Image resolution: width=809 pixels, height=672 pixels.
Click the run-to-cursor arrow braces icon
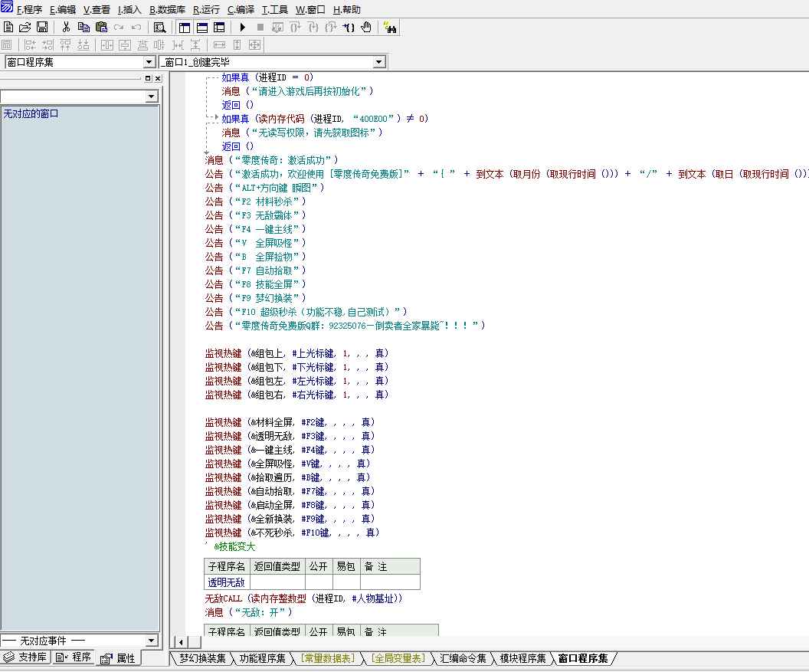pyautogui.click(x=349, y=28)
